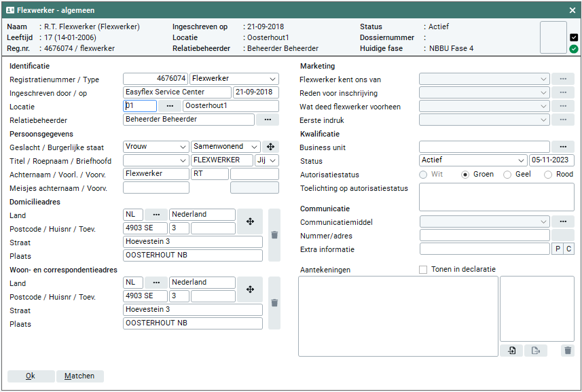
Task: Click the move icon next to Domicilieadres
Action: coord(250,221)
